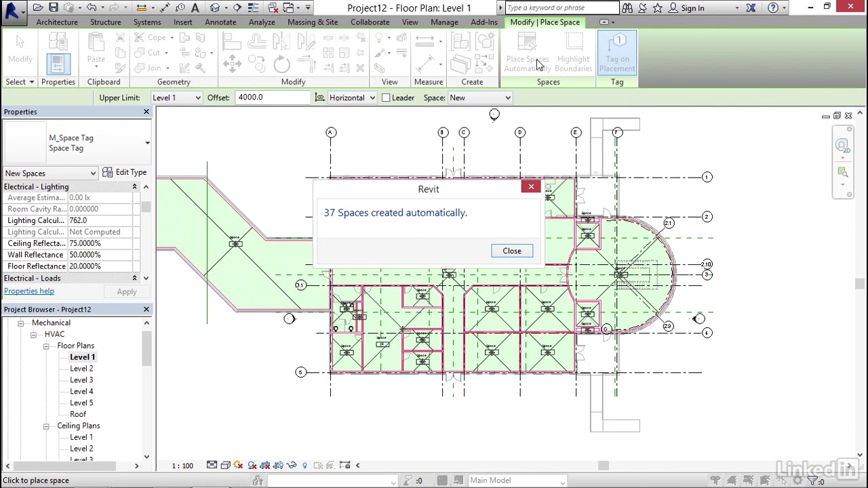
Task: Open the Upper Limit Level 1 dropdown
Action: pyautogui.click(x=176, y=98)
